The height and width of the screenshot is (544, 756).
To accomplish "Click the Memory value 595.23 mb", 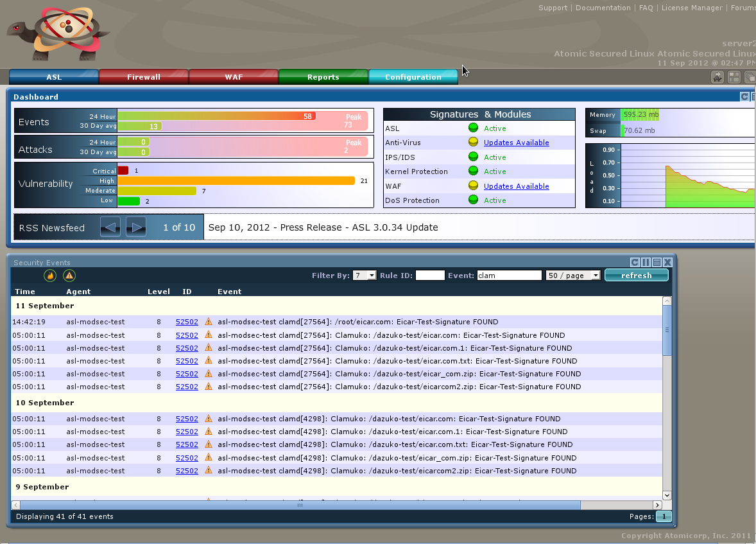I will 641,114.
